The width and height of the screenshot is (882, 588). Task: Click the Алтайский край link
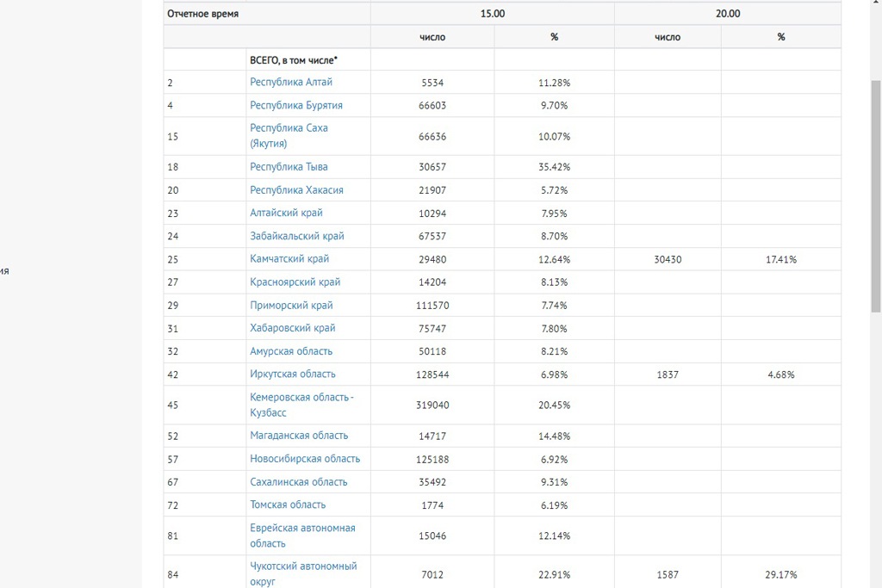click(x=286, y=214)
